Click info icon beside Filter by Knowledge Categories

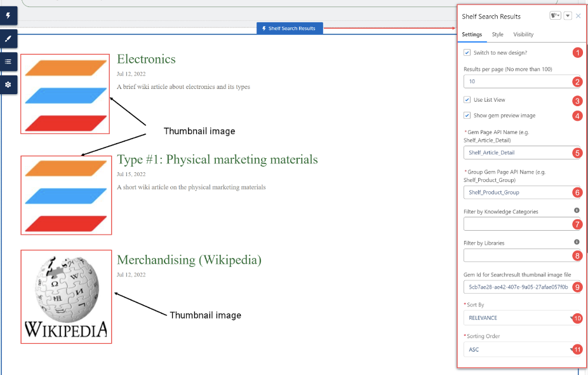coord(577,210)
